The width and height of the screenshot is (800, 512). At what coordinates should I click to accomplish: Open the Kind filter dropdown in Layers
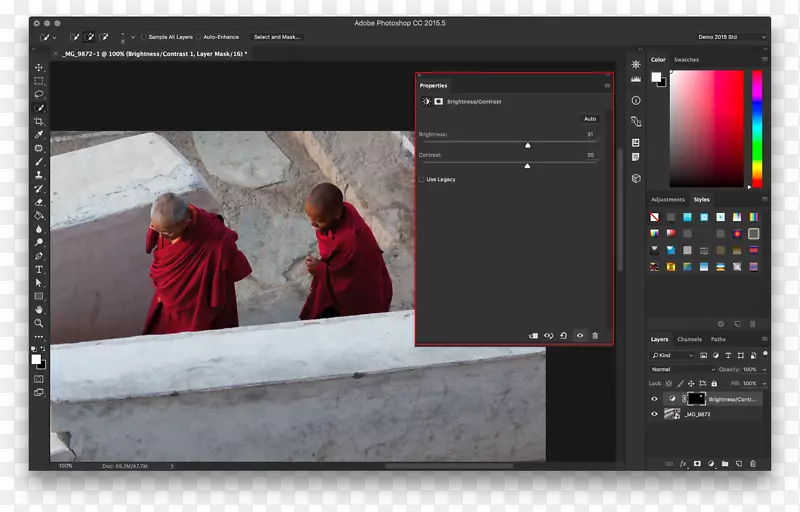[x=672, y=355]
